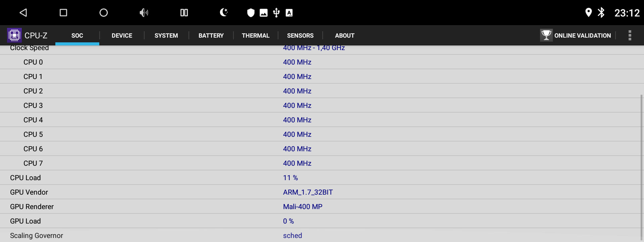Tap the USB connection status icon
This screenshot has height=242, width=644.
276,13
